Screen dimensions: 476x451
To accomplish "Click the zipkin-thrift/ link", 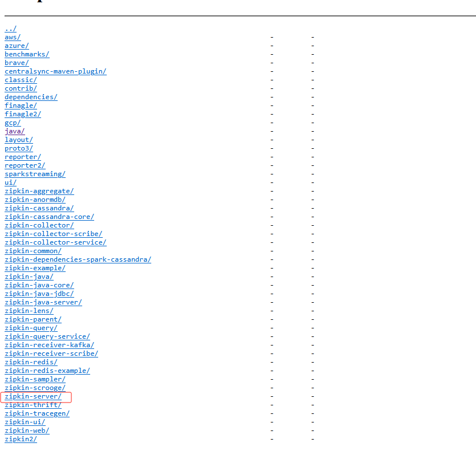I will pos(33,405).
